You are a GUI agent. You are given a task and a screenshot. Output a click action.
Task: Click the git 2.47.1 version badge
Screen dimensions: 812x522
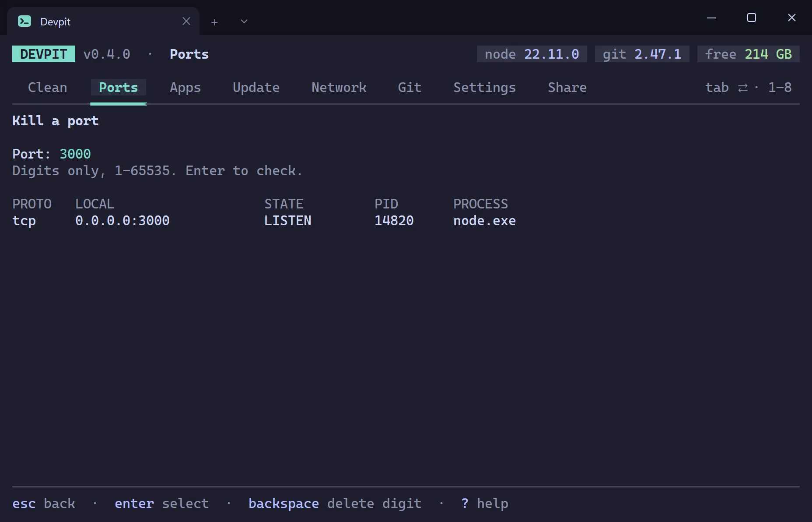click(x=642, y=54)
